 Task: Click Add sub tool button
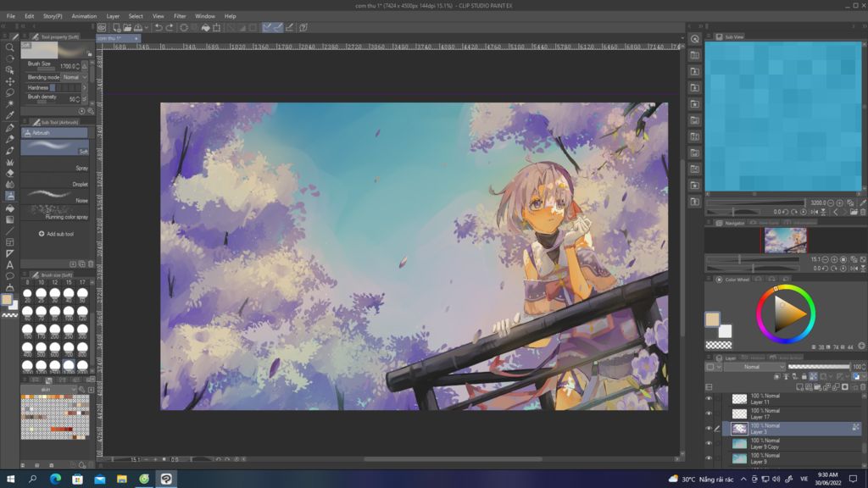(57, 234)
